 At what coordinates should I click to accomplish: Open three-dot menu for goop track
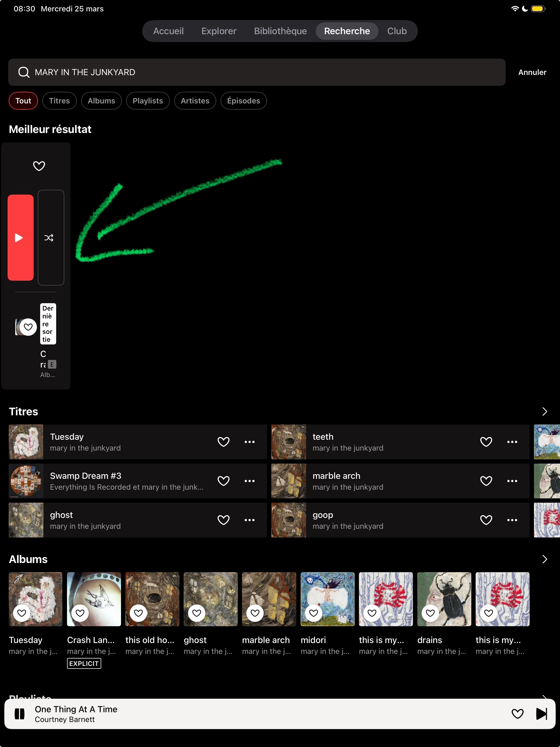click(512, 520)
